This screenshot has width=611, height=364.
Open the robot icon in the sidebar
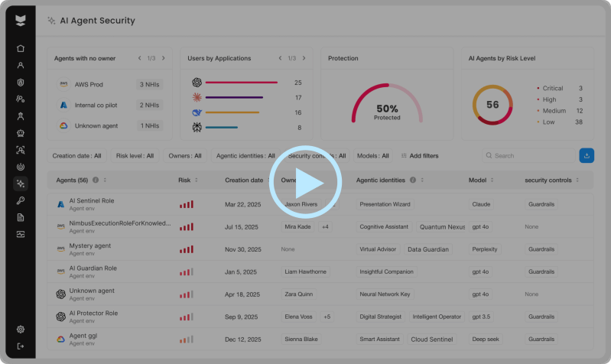click(x=21, y=133)
